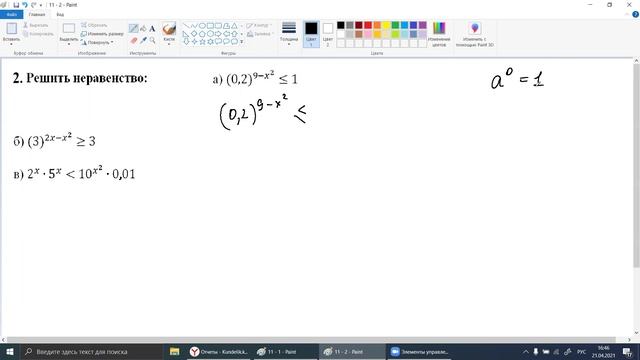Viewport: 640px width, 360px height.
Task: Show hidden tray icons chevron
Action: click(x=526, y=352)
